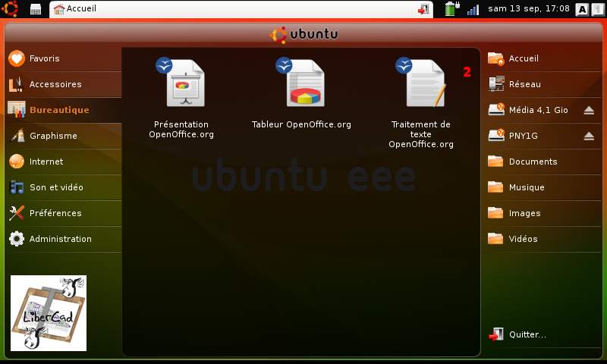This screenshot has width=607, height=364.
Task: Open the Accueil place label
Action: click(524, 58)
